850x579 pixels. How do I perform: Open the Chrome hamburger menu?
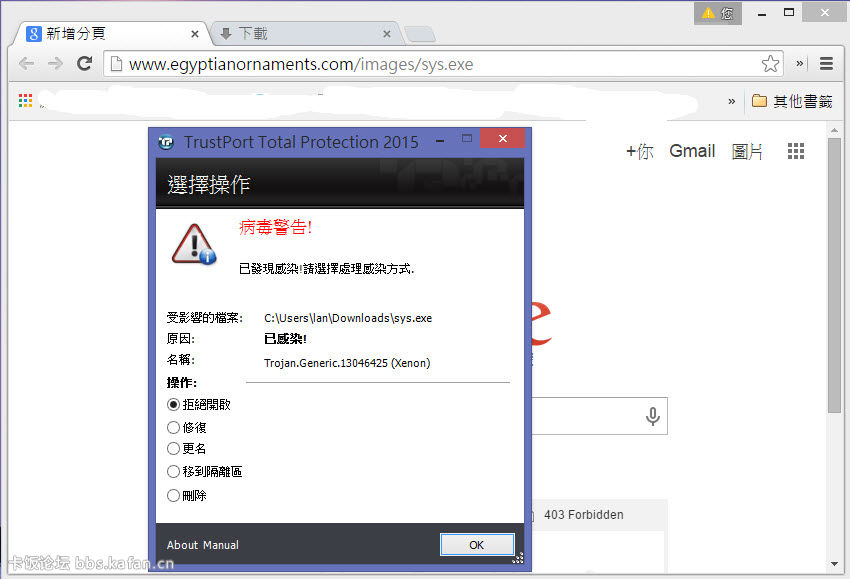(826, 64)
